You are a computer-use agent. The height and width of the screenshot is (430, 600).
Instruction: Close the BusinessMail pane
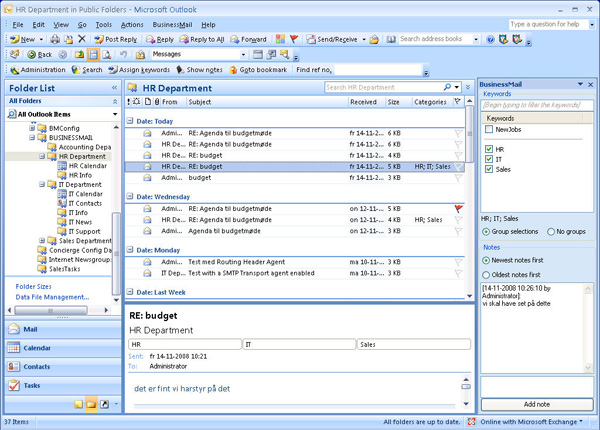(x=590, y=84)
